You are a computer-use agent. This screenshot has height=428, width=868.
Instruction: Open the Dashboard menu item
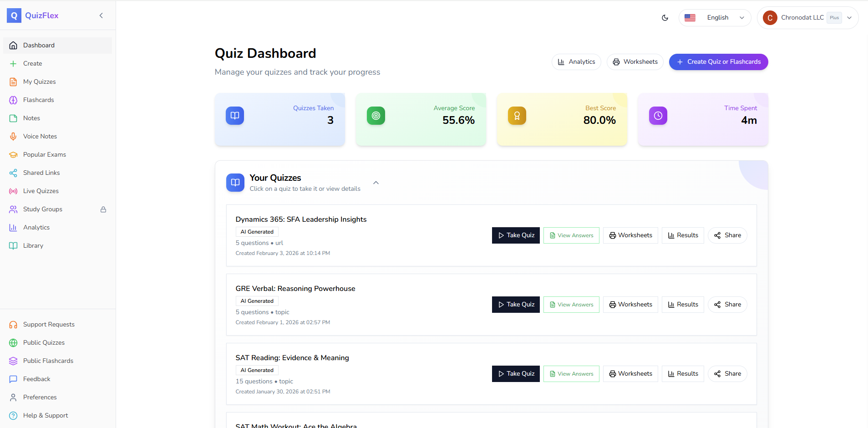coord(39,45)
